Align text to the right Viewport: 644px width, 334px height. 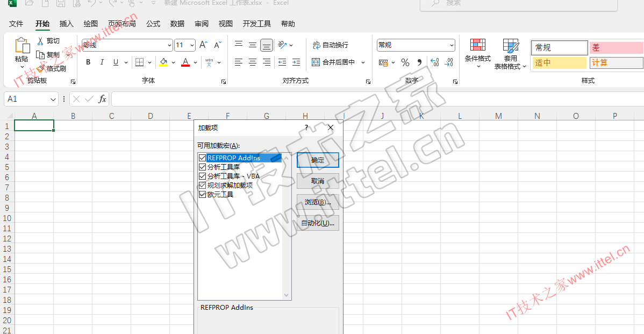coord(267,62)
